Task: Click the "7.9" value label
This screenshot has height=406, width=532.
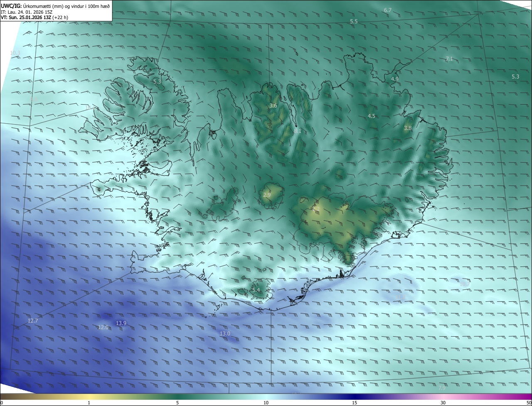Action: tap(442, 388)
